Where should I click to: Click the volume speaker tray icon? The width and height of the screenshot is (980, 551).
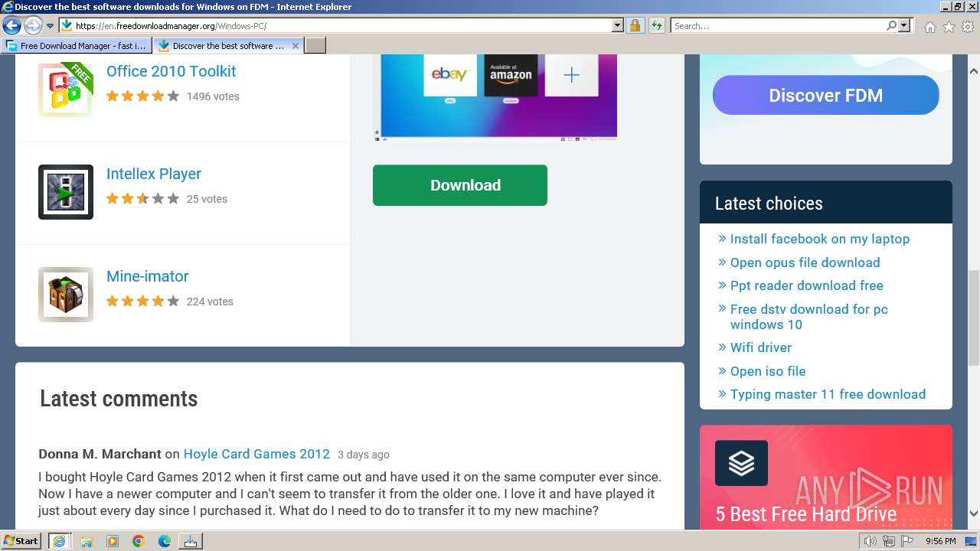(871, 541)
